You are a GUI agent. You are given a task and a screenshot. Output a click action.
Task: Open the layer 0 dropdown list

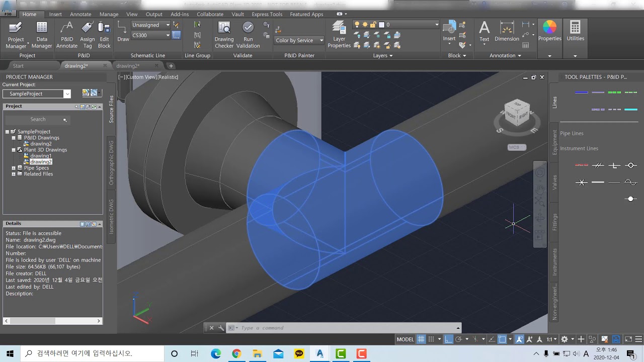pyautogui.click(x=409, y=25)
